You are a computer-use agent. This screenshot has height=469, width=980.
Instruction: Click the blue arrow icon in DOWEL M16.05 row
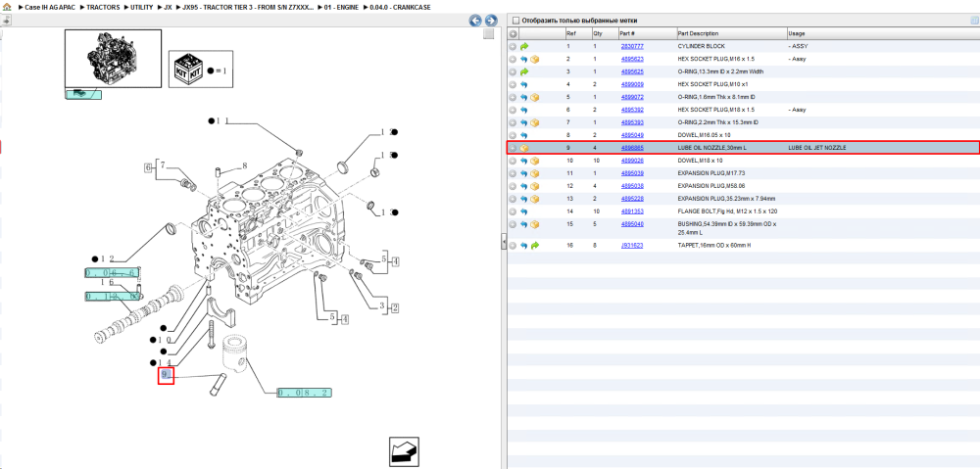pos(523,135)
